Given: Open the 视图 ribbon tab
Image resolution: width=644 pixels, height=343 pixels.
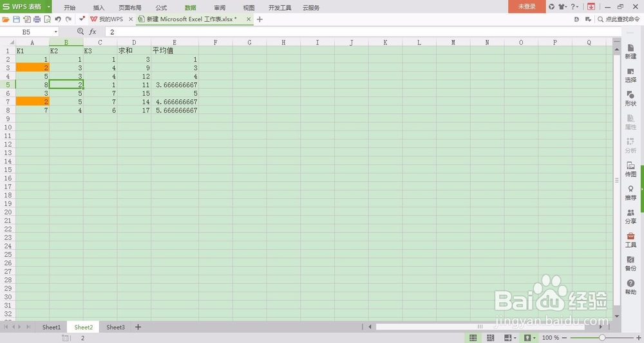Looking at the screenshot, I should click(249, 8).
